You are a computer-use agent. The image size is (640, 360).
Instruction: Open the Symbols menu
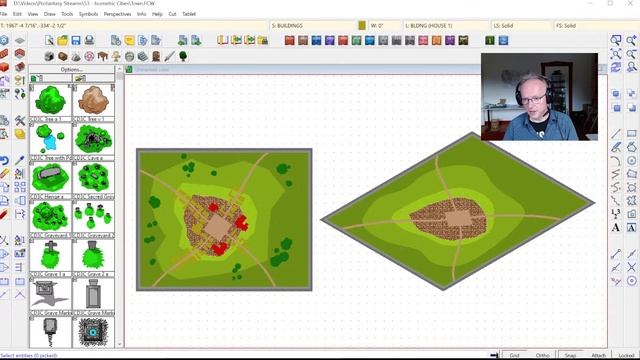click(88, 14)
